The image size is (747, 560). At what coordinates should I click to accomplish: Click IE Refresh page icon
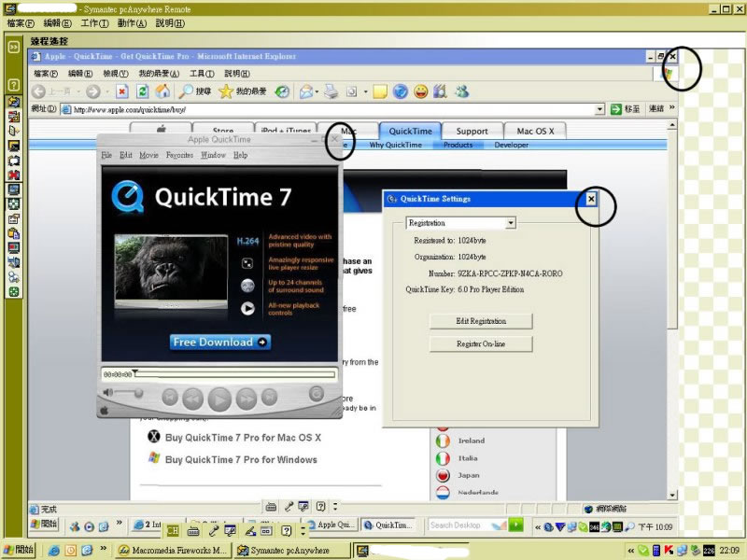142,91
